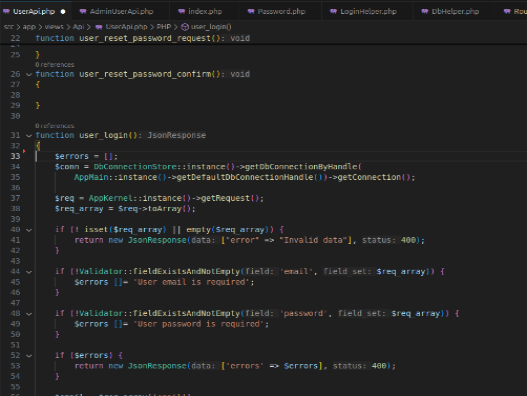Select the 'src' breadcrumb segment
This screenshot has height=396, width=527.
click(x=9, y=27)
